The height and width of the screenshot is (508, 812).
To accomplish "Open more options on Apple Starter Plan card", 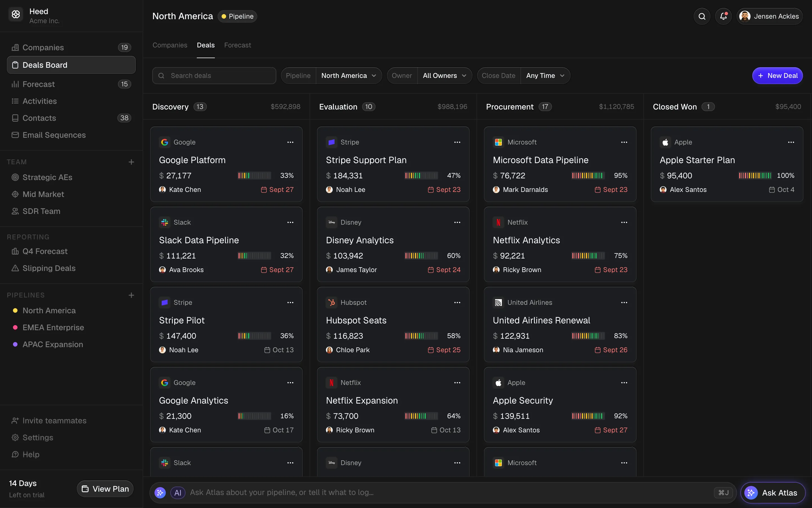I will click(x=791, y=142).
